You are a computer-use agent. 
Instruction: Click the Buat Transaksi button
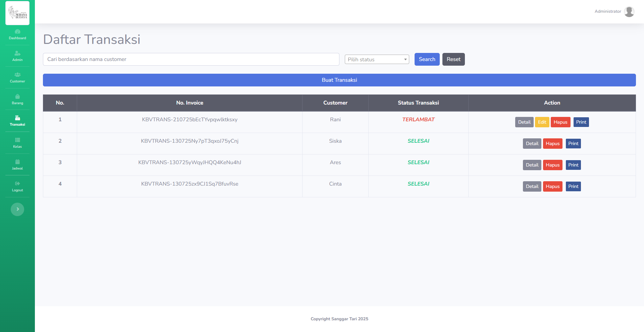point(339,80)
